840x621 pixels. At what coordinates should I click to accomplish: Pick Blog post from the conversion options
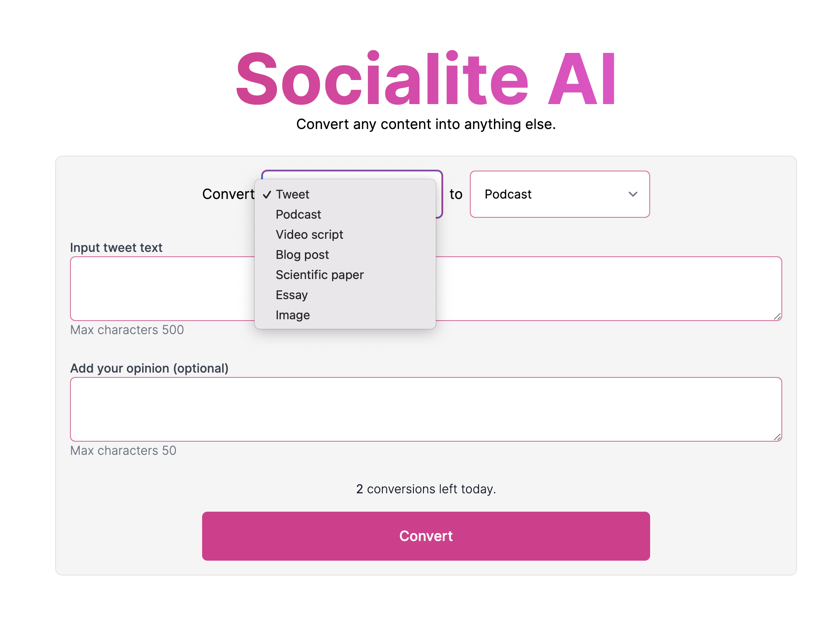[x=302, y=255]
